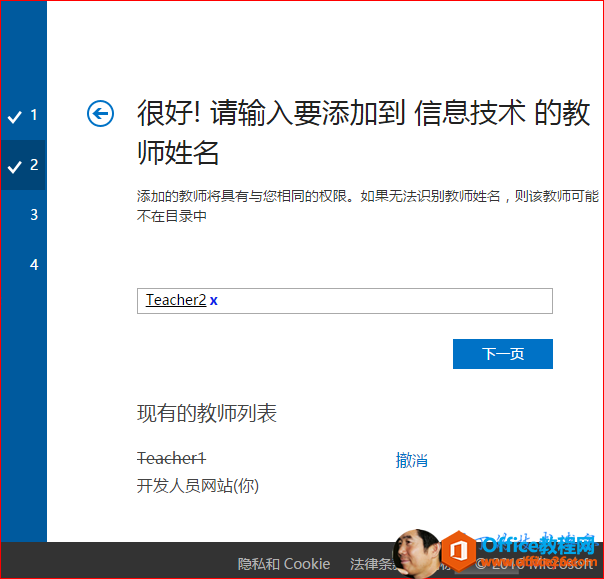Open step 4 in the sidebar
The image size is (604, 579).
tap(34, 264)
